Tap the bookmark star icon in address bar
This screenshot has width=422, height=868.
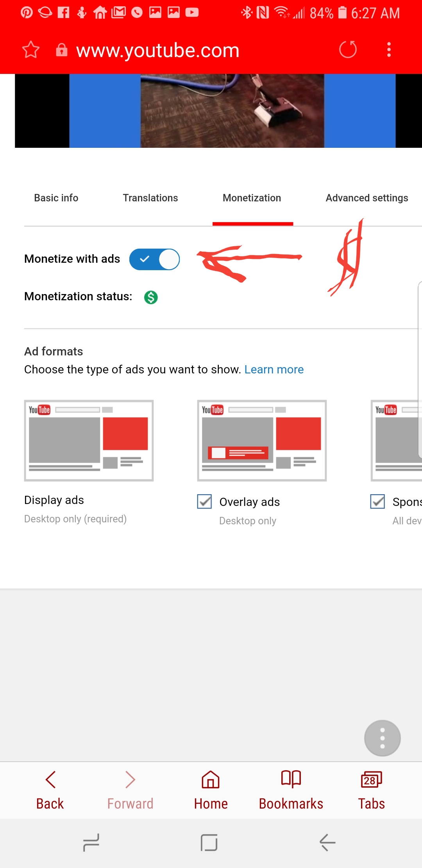click(31, 50)
